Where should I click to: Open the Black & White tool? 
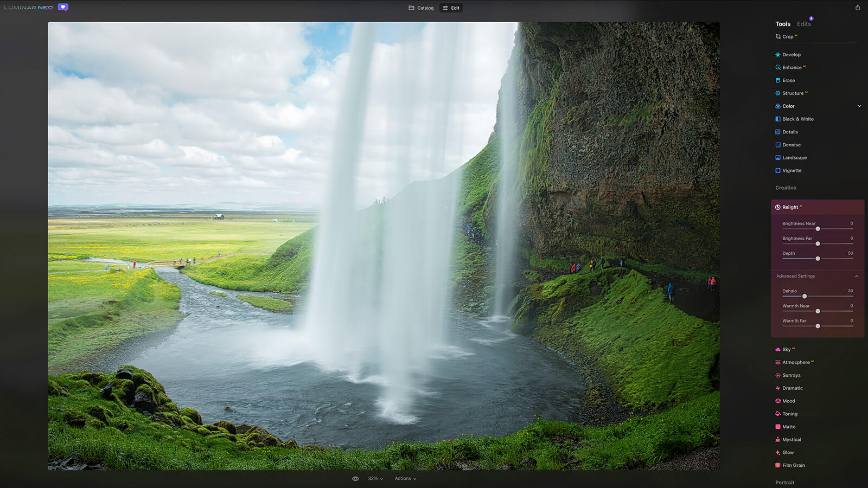pos(797,119)
